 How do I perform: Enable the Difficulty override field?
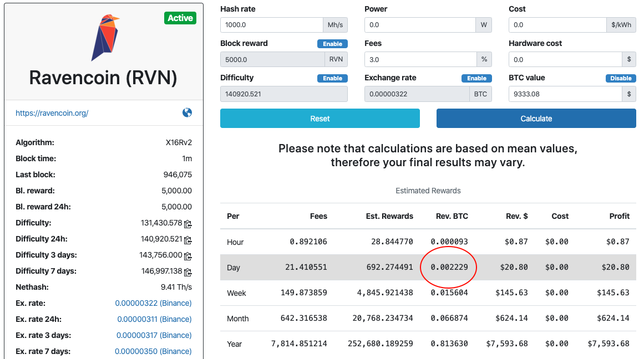(332, 78)
